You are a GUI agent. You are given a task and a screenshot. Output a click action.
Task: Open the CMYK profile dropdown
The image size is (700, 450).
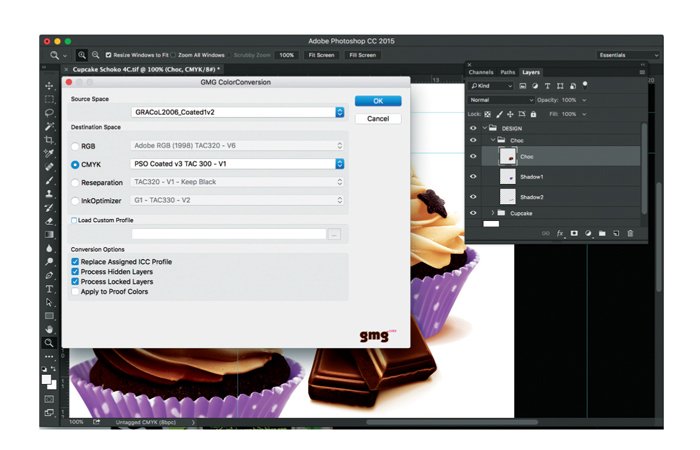pos(238,164)
